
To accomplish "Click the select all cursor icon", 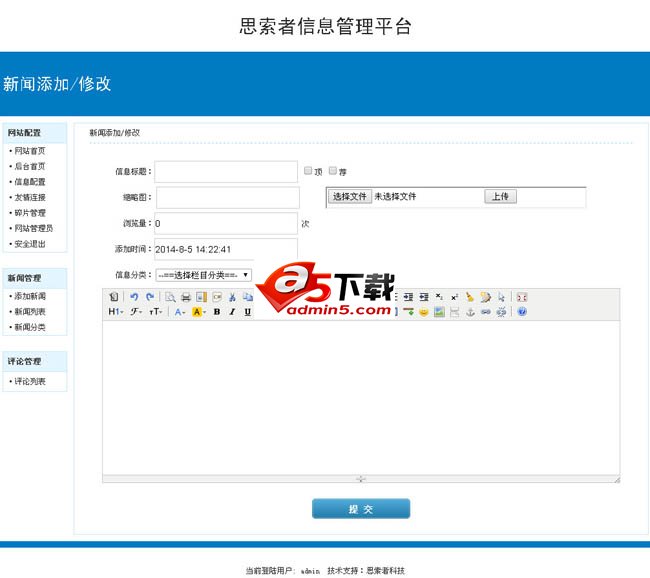I will [501, 297].
